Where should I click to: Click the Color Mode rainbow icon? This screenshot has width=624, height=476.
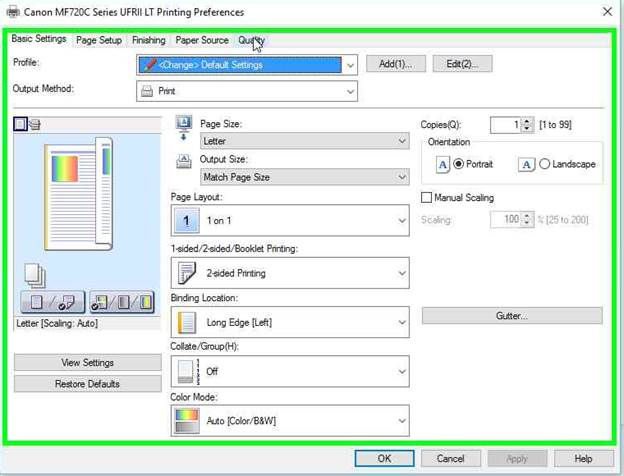pos(186,420)
